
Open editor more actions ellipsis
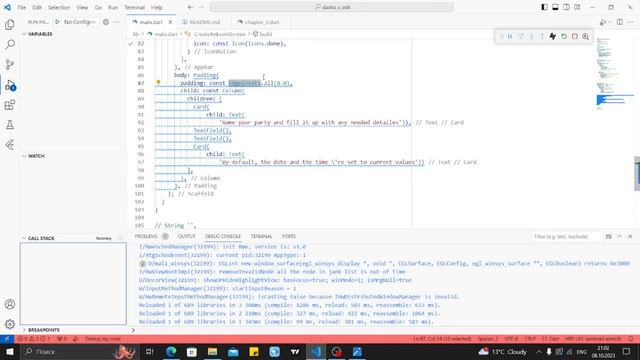(631, 22)
